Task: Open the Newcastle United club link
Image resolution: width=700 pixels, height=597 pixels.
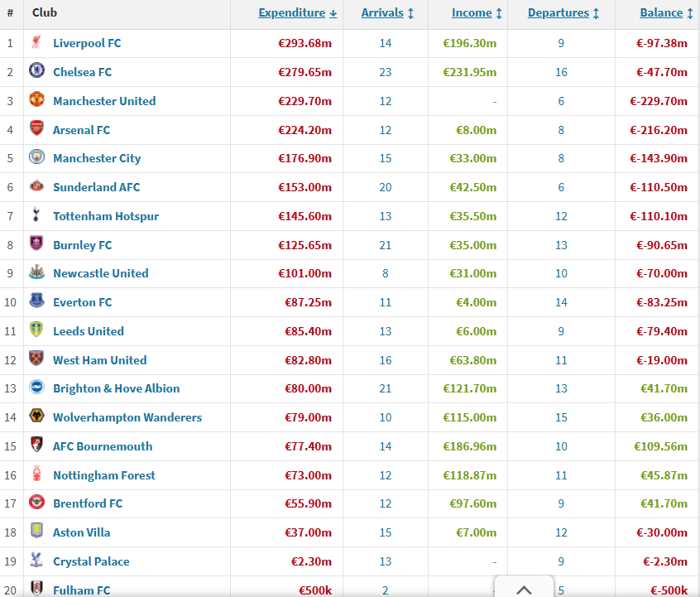Action: (101, 273)
